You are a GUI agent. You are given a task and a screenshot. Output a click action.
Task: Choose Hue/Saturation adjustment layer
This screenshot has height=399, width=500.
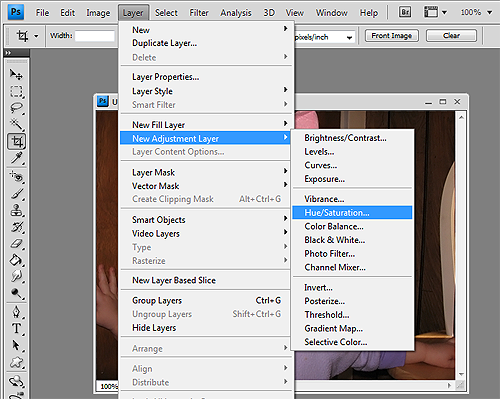click(352, 212)
